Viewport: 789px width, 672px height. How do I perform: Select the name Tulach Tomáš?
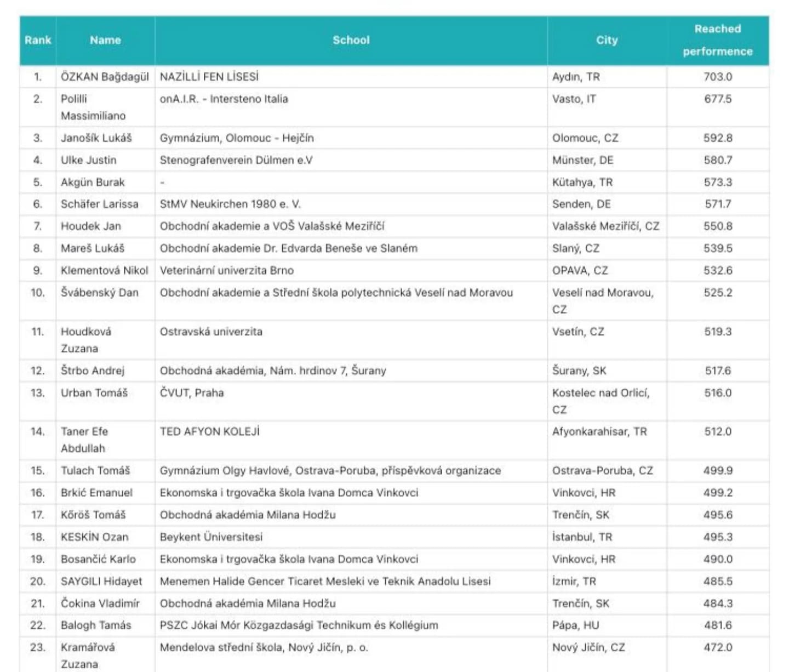[95, 470]
